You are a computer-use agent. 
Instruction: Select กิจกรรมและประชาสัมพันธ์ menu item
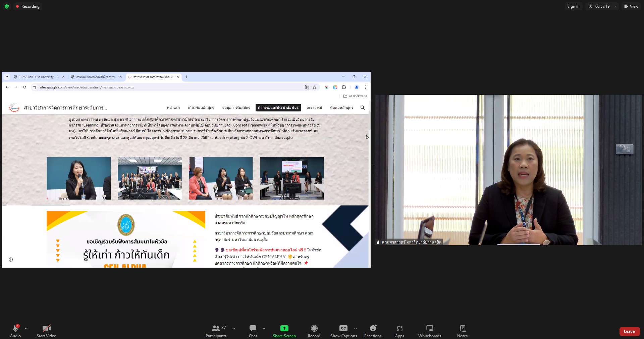pyautogui.click(x=278, y=108)
